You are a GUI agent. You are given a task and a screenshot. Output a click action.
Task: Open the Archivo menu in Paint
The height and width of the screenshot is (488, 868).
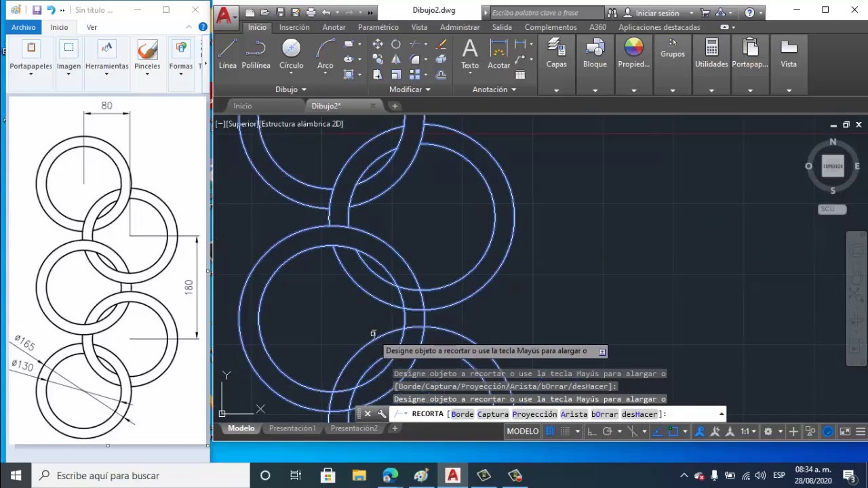[x=23, y=27]
